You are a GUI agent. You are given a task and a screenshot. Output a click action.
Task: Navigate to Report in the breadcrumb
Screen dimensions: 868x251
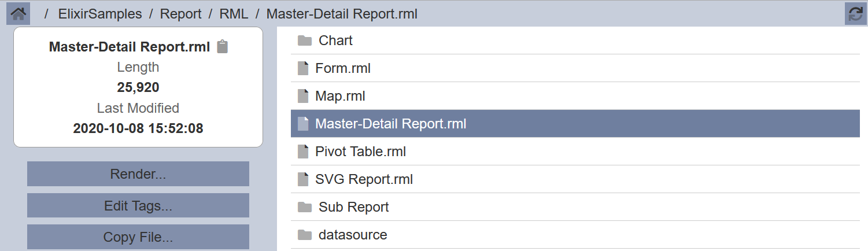click(x=181, y=14)
